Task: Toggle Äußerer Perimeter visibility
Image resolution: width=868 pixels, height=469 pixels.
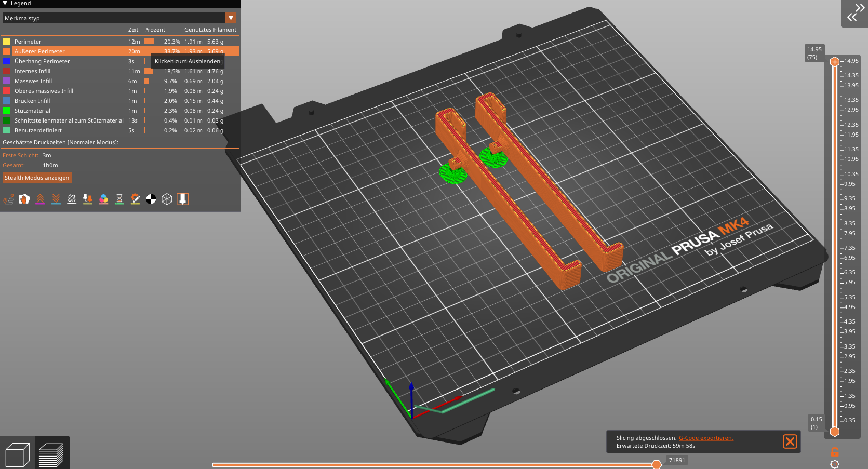Action: coord(121,51)
